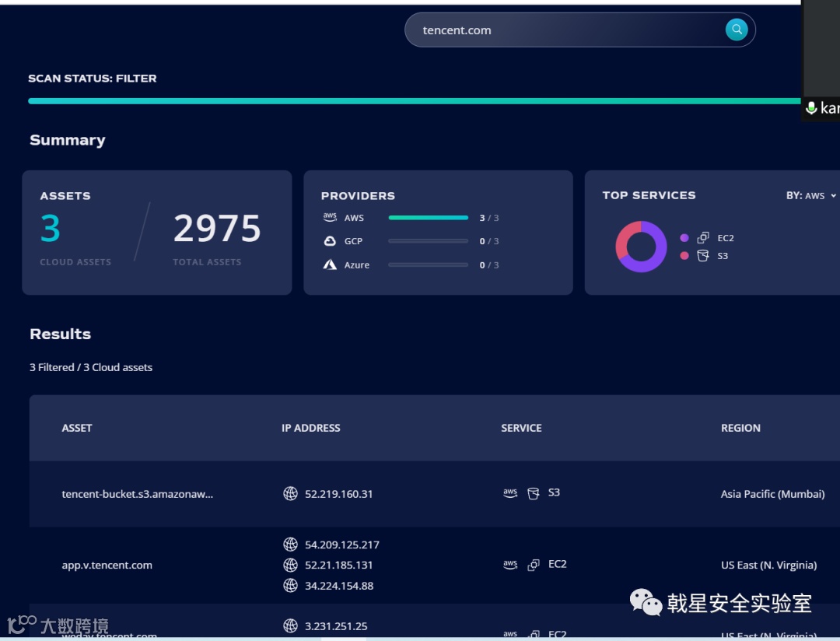
Task: Click the Azure 0 / 3 count
Action: 489,264
